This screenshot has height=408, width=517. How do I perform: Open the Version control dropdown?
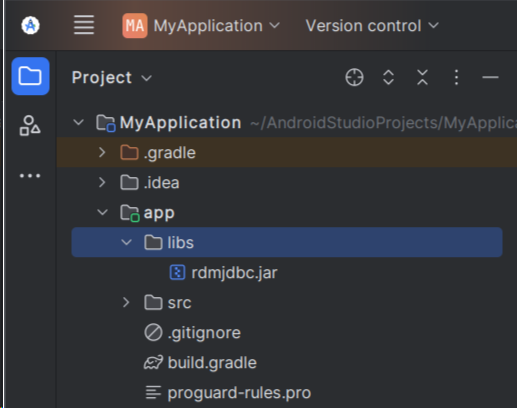pos(372,26)
